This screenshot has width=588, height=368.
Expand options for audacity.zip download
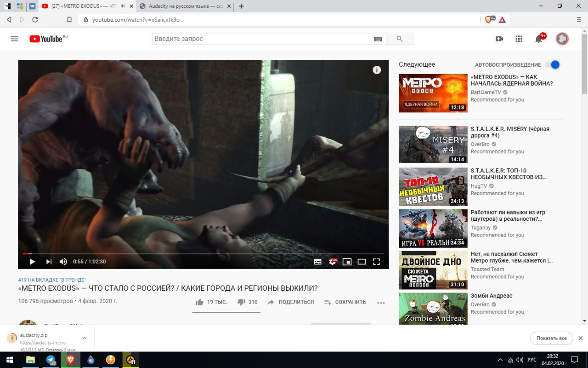[85, 338]
